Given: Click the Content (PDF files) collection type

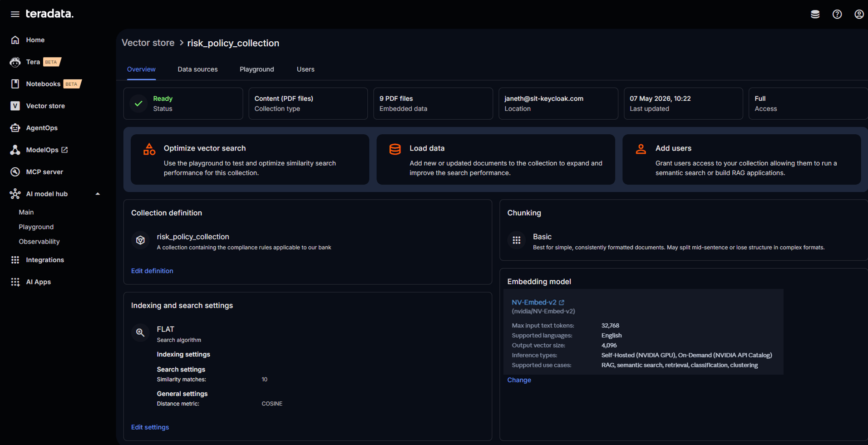Looking at the screenshot, I should pyautogui.click(x=284, y=98).
